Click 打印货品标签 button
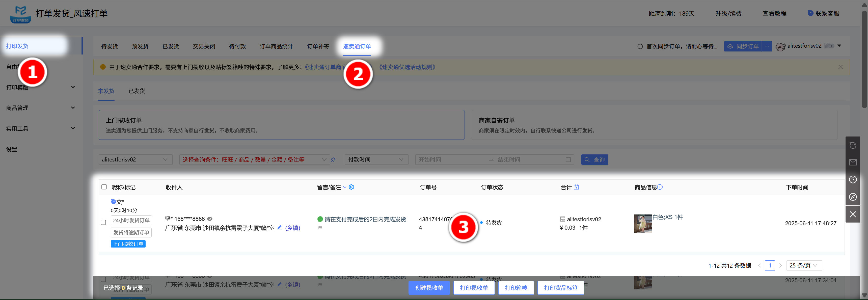 coord(561,288)
